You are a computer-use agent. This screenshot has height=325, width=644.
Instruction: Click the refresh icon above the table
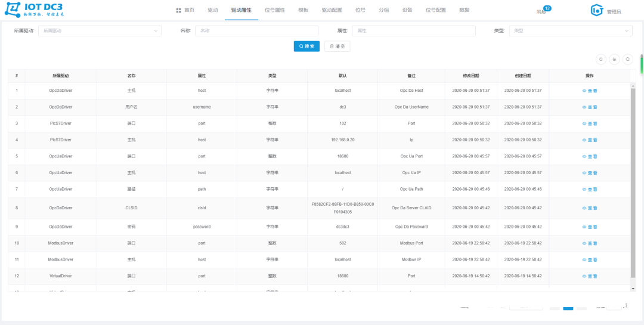tap(601, 59)
